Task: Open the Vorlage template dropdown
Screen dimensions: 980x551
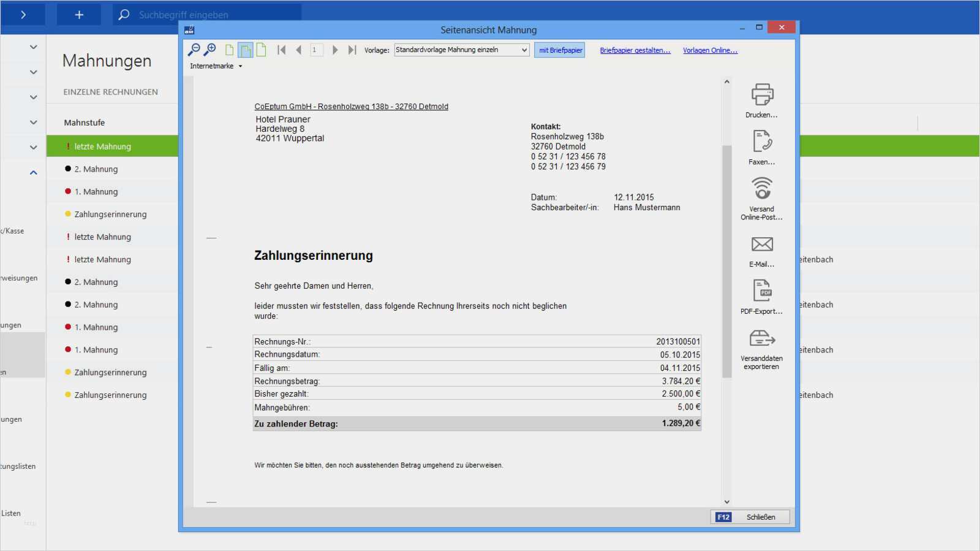Action: pyautogui.click(x=462, y=50)
